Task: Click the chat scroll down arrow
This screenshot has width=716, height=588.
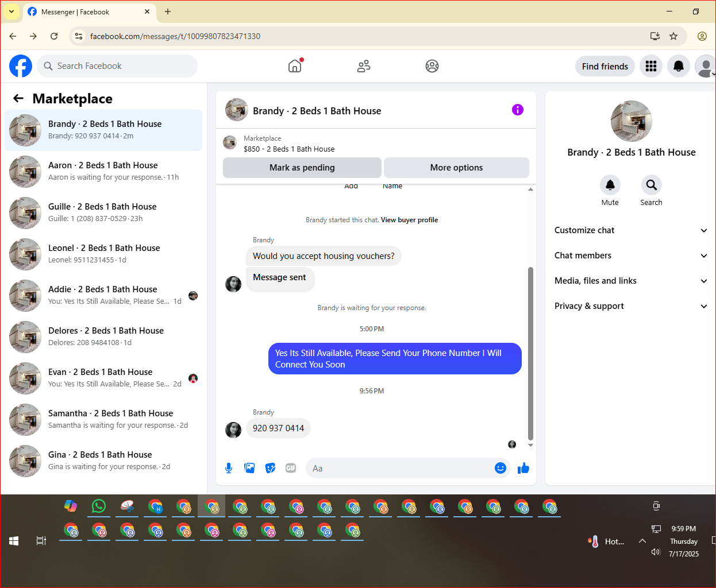Action: tap(530, 445)
